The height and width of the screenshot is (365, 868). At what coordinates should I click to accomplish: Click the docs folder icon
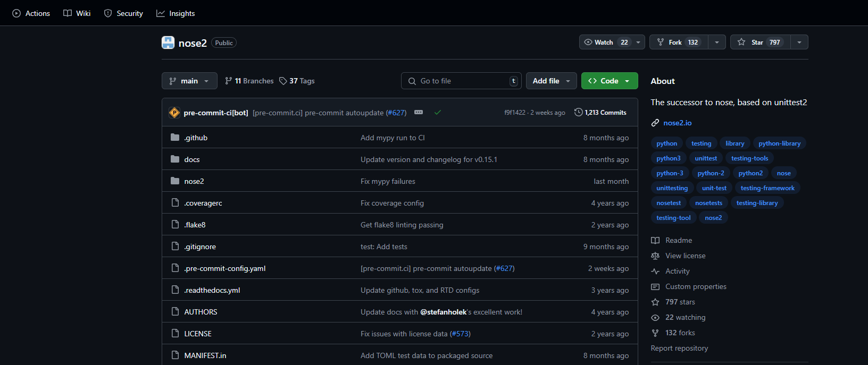[x=175, y=159]
